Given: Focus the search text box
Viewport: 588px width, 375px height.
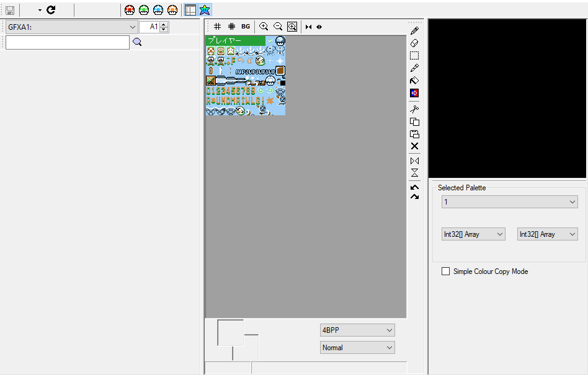Looking at the screenshot, I should 68,42.
